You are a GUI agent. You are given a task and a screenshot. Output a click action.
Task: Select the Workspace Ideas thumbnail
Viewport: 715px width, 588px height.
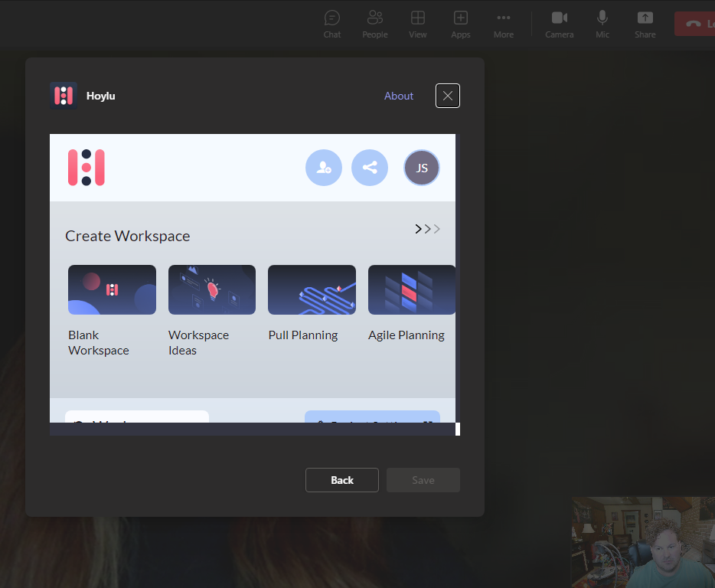(x=212, y=289)
